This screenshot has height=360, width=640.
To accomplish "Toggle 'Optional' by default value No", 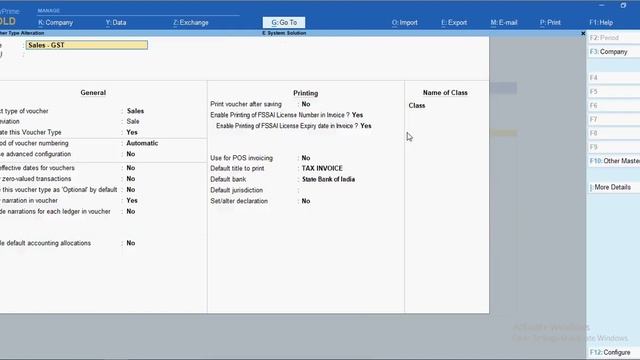I will click(131, 190).
